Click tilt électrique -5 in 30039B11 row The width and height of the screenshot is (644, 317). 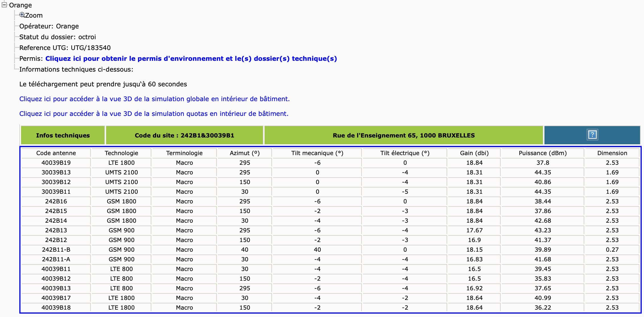pos(405,192)
